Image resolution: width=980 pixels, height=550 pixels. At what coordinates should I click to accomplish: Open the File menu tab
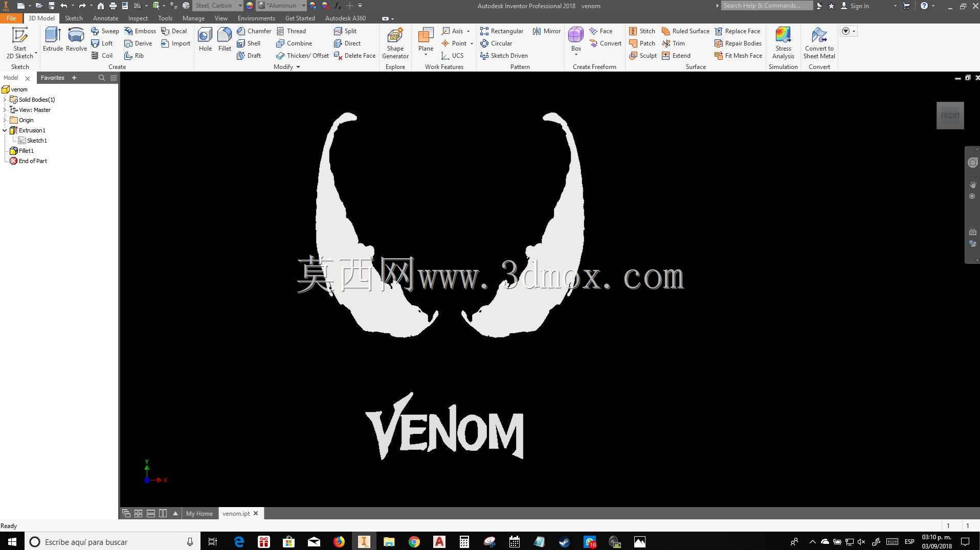(11, 18)
